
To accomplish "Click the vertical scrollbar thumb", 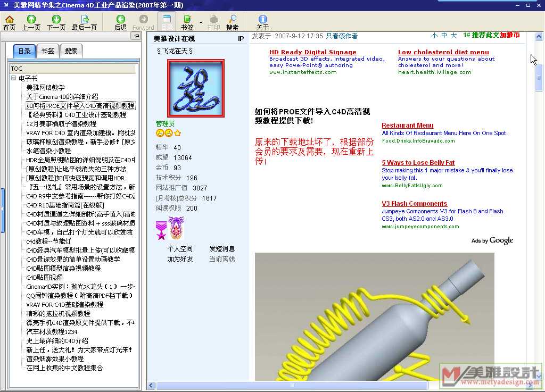I will [539, 78].
